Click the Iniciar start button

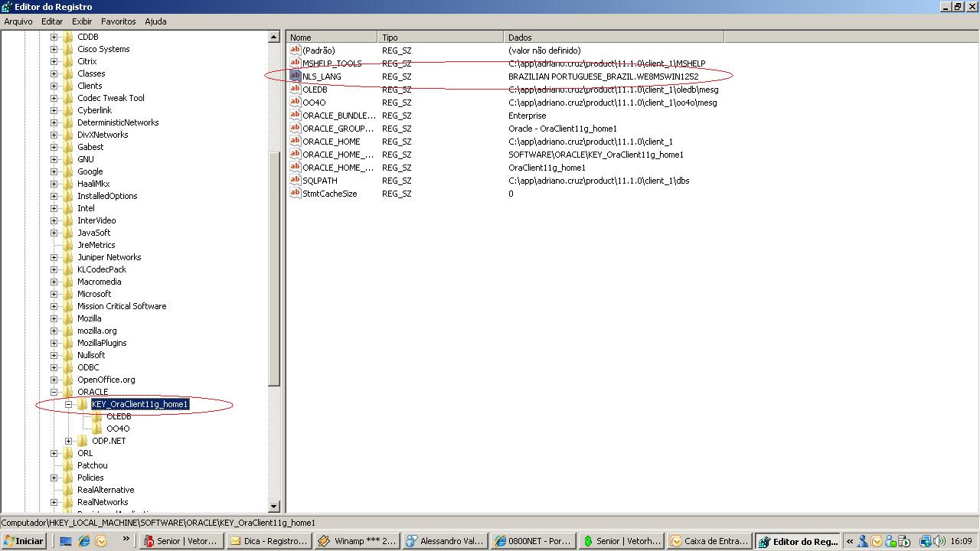tap(24, 541)
